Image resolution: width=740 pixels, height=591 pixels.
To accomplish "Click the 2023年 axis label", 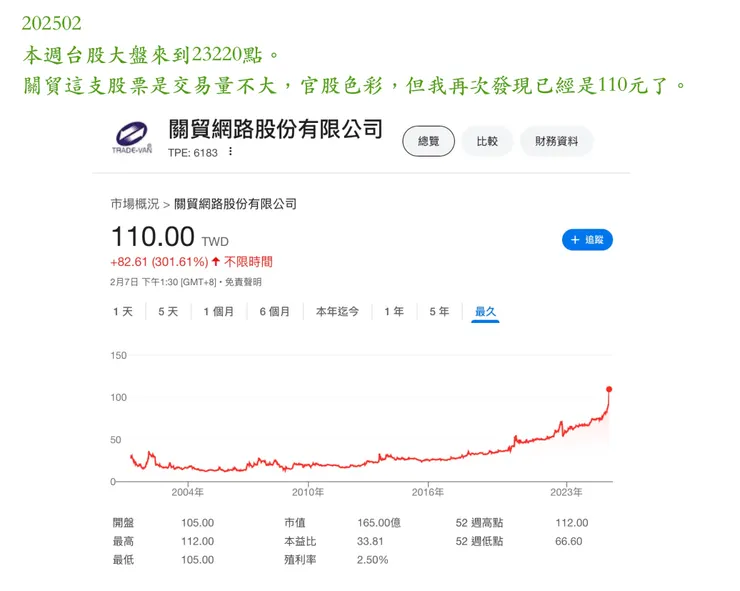I will coord(566,492).
